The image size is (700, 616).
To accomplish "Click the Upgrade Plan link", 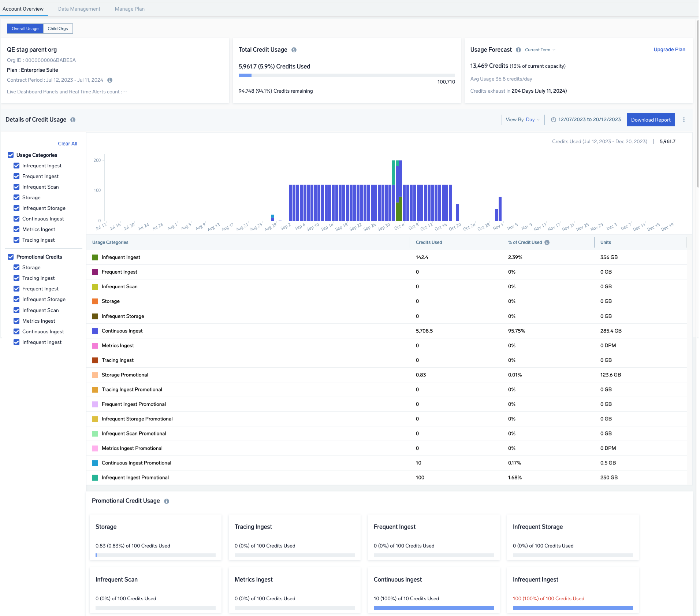I will coord(669,49).
